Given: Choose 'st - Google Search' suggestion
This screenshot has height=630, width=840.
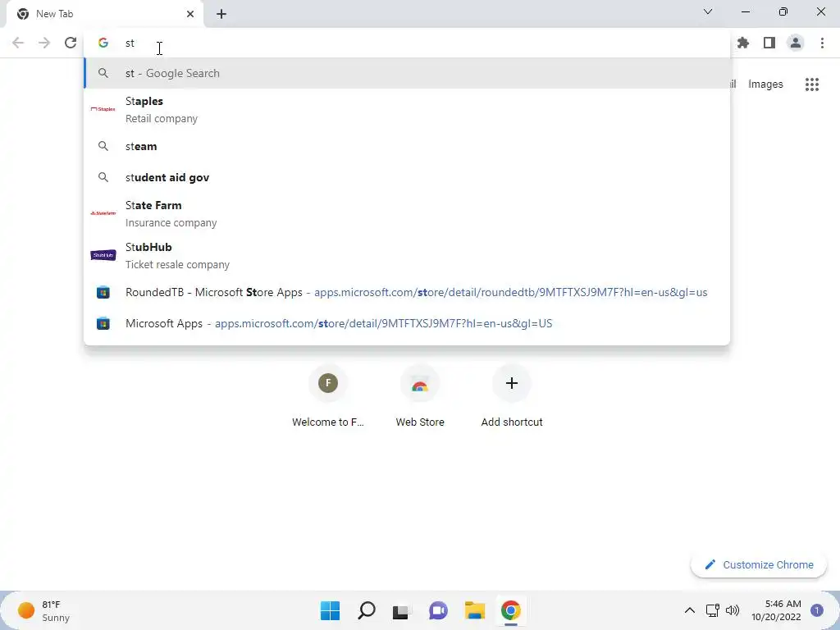Looking at the screenshot, I should click(407, 73).
